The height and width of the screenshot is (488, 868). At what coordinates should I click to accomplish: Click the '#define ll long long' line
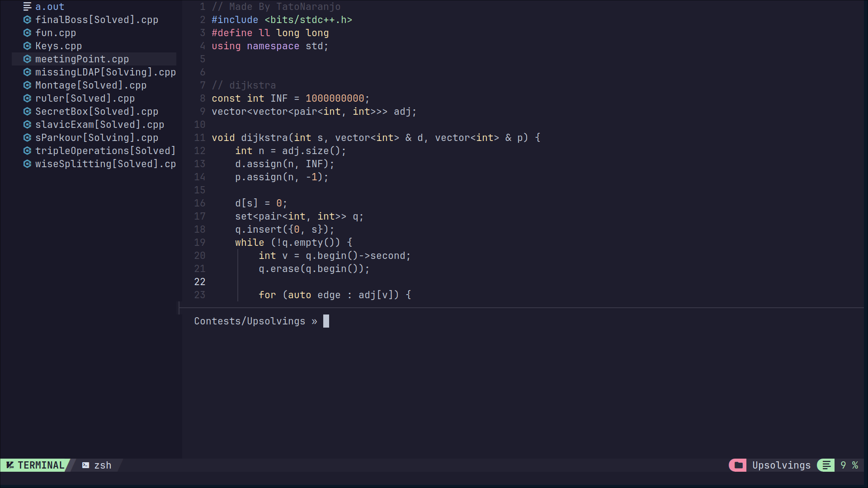click(270, 33)
